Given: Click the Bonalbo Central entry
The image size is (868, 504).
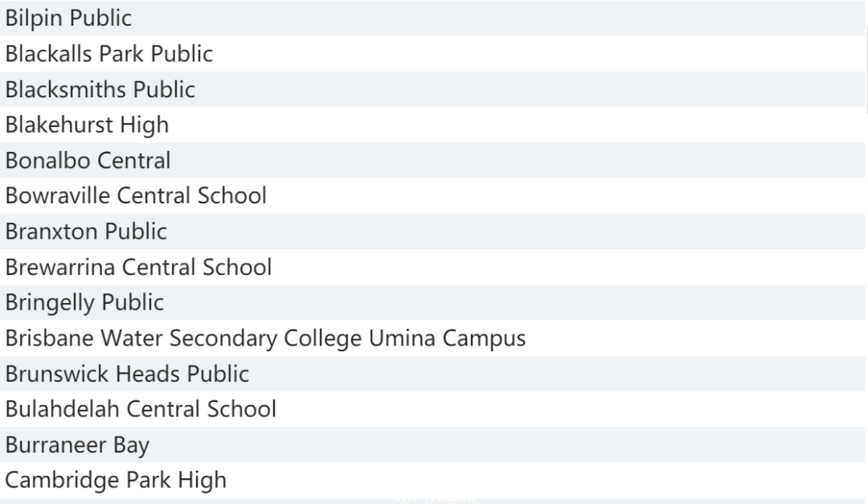Looking at the screenshot, I should tap(432, 161).
